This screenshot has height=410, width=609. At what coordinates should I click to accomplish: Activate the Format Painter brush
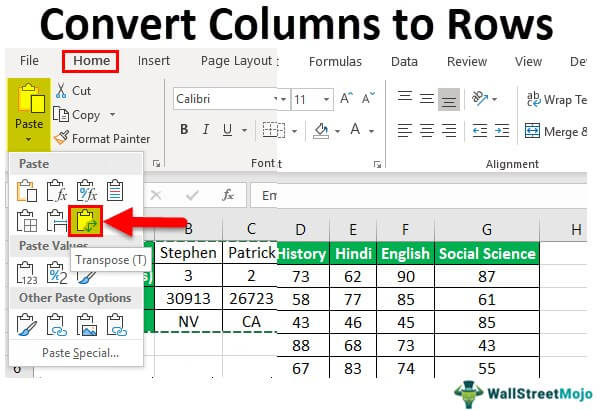(x=62, y=138)
